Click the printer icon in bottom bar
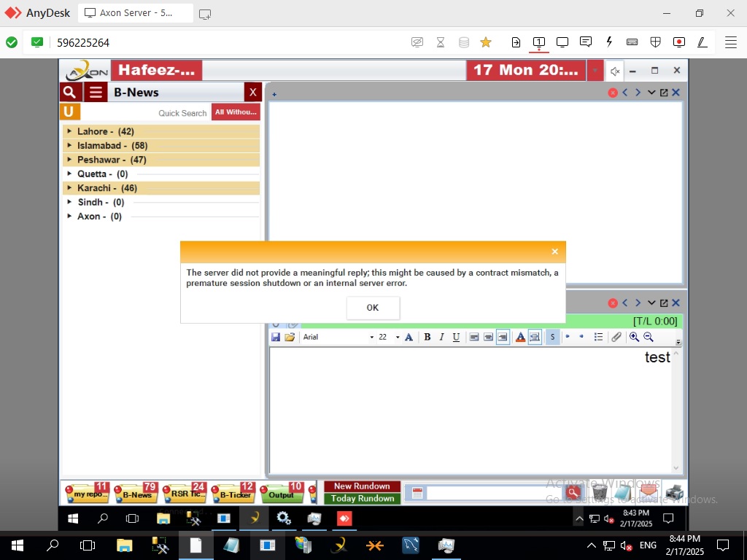Image resolution: width=747 pixels, height=560 pixels. point(674,493)
